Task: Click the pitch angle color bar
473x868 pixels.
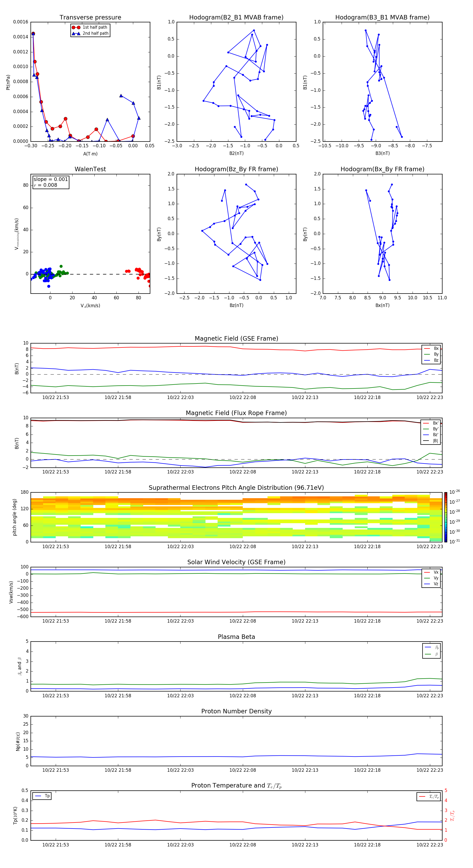Action: (445, 517)
